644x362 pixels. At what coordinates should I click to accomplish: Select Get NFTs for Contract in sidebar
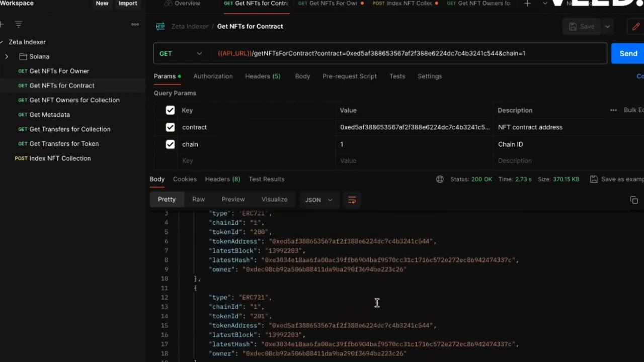coord(61,85)
